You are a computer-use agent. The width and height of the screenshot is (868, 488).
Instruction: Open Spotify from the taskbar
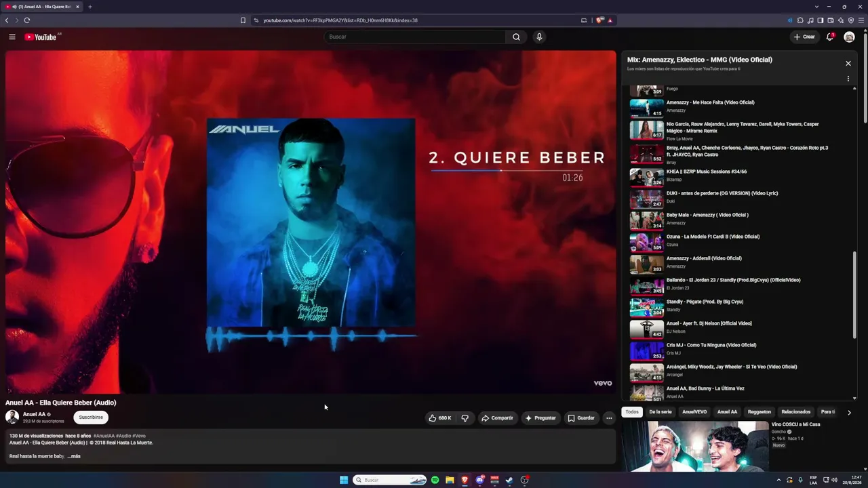tap(435, 480)
